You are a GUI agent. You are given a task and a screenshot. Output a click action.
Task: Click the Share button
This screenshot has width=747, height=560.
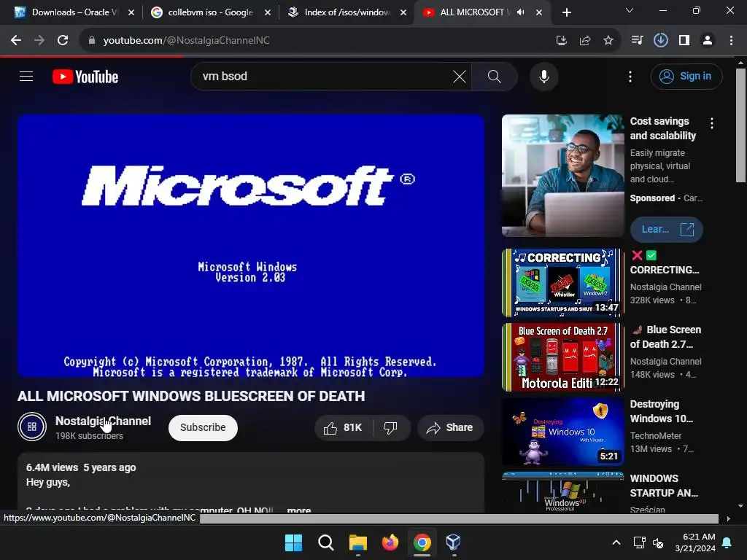pos(450,427)
